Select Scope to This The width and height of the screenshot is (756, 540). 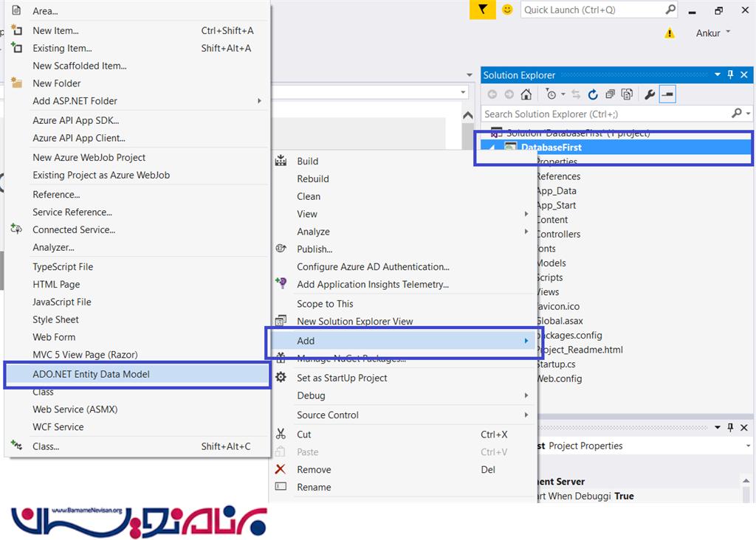[402, 304]
